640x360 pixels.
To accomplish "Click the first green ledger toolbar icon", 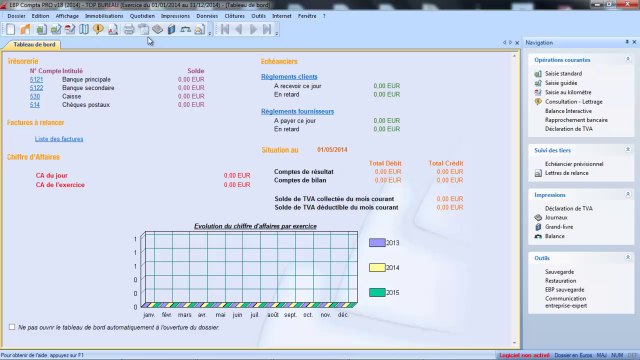I will (x=41, y=29).
